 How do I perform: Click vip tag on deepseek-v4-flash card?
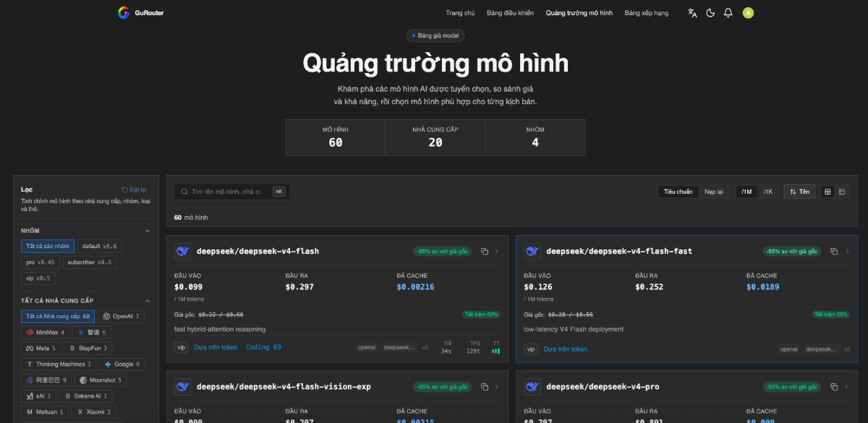pos(182,347)
